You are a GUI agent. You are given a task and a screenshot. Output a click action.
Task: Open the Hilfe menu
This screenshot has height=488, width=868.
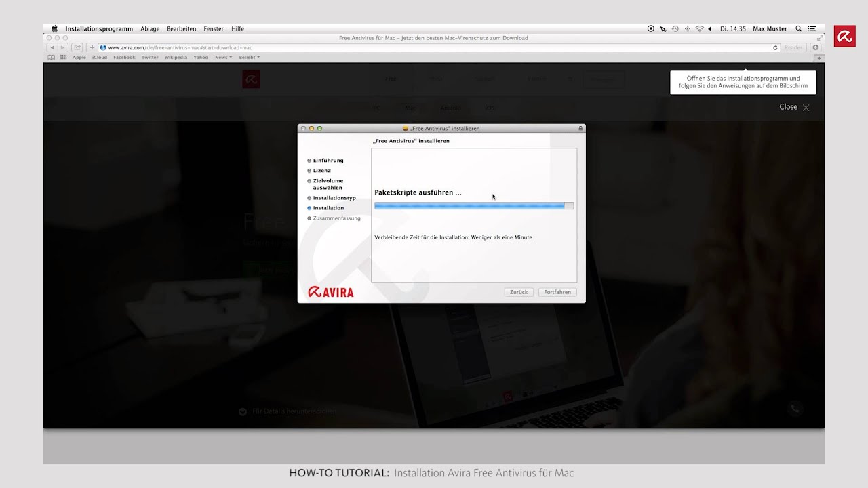click(237, 29)
